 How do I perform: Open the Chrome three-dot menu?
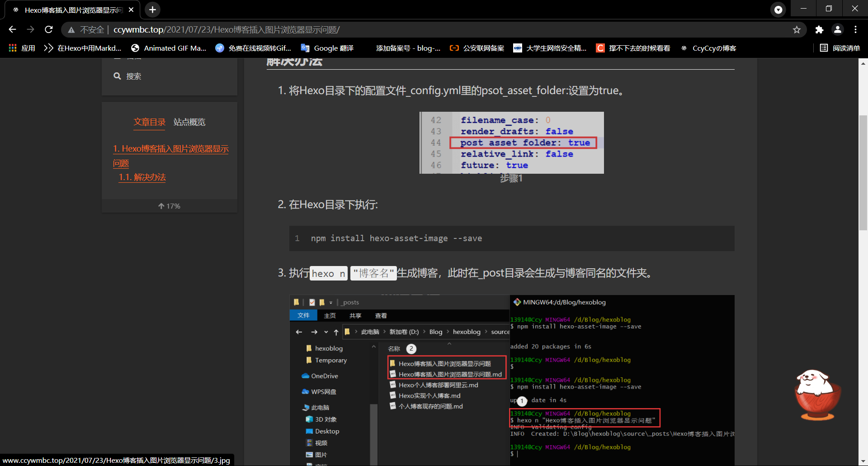pos(855,30)
